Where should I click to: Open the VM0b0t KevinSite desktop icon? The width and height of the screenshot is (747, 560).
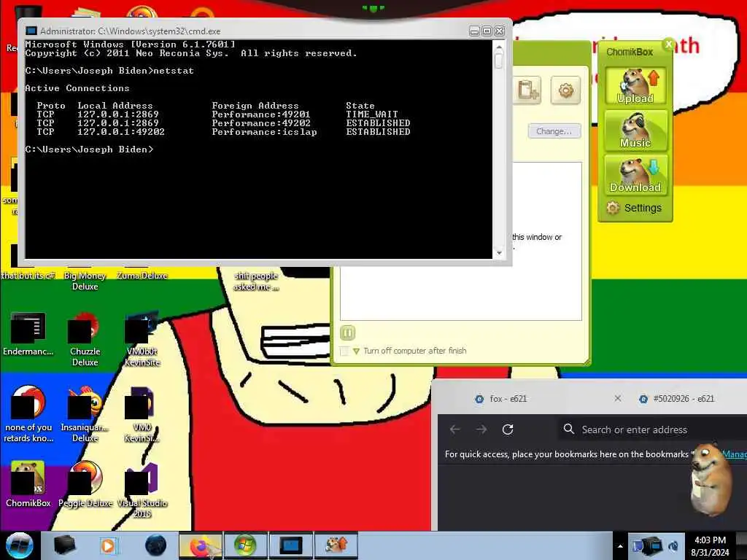pos(142,339)
